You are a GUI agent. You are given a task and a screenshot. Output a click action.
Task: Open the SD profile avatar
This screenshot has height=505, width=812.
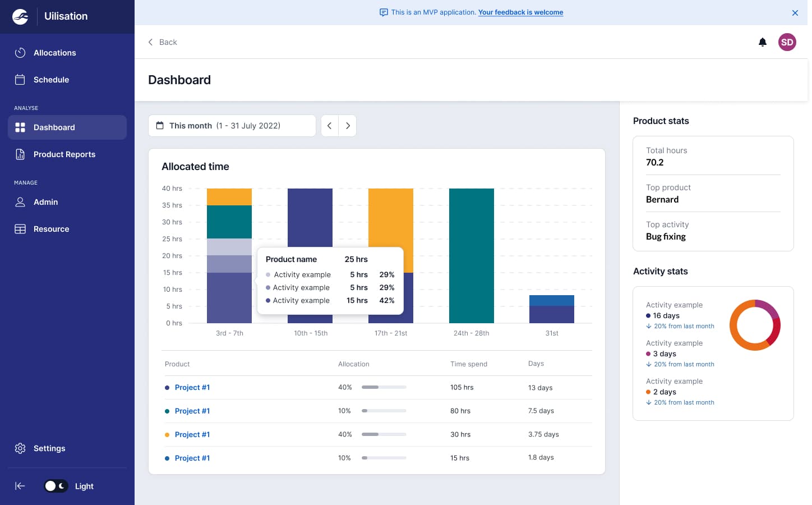click(x=787, y=42)
